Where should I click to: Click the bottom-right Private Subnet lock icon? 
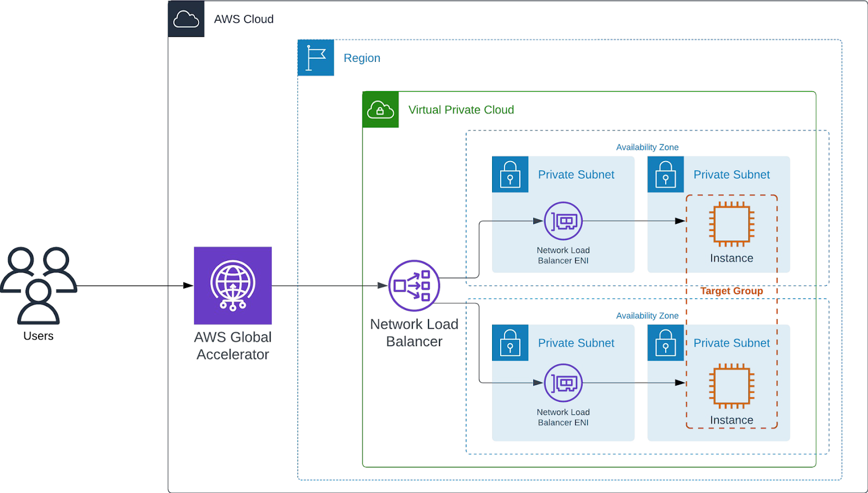[x=665, y=342]
